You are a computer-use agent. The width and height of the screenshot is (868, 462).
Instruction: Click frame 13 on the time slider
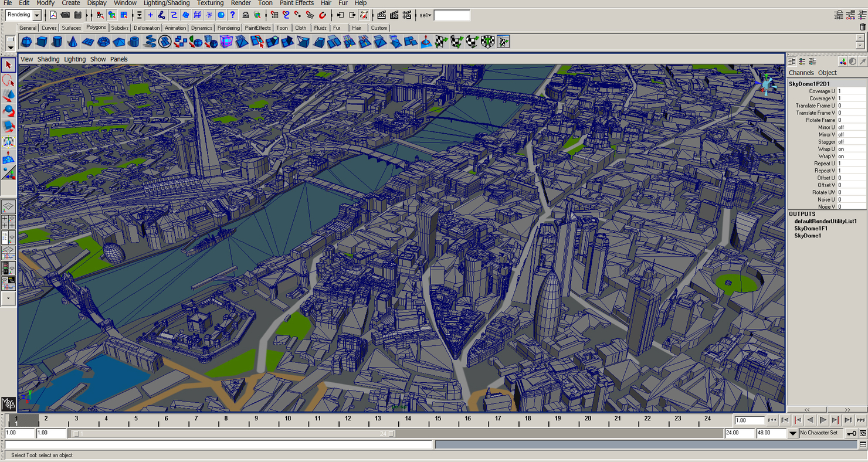click(x=377, y=419)
